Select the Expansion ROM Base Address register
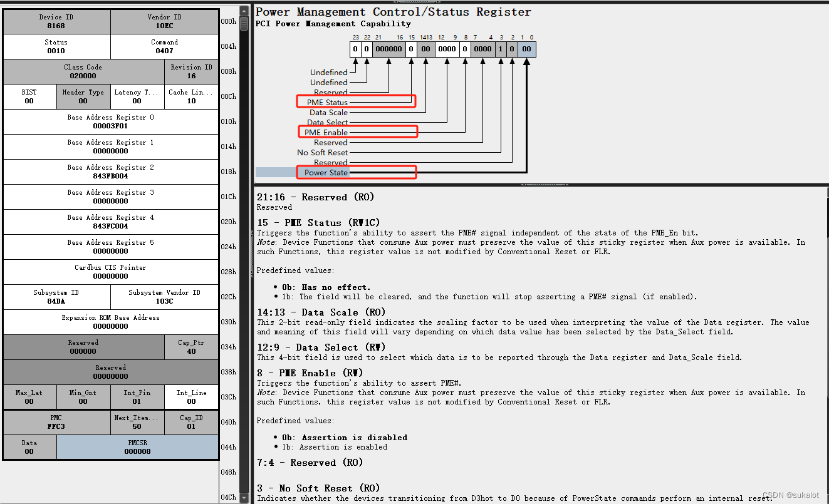Image resolution: width=829 pixels, height=504 pixels. pyautogui.click(x=111, y=322)
